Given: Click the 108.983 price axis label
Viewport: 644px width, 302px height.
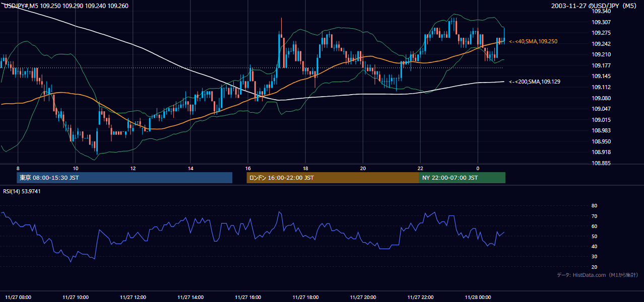Looking at the screenshot, I should 601,130.
